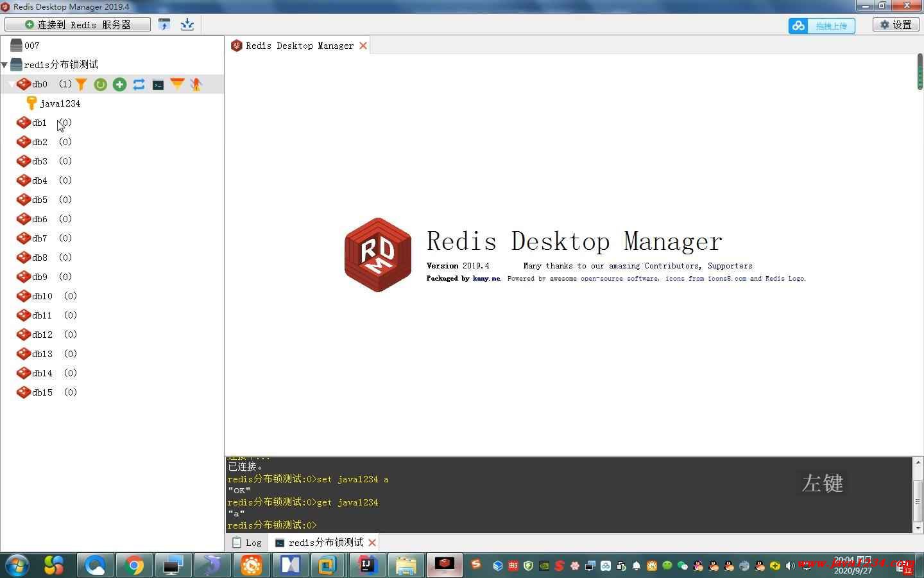924x578 pixels.
Task: Collapse the db0 database node
Action: tap(11, 84)
